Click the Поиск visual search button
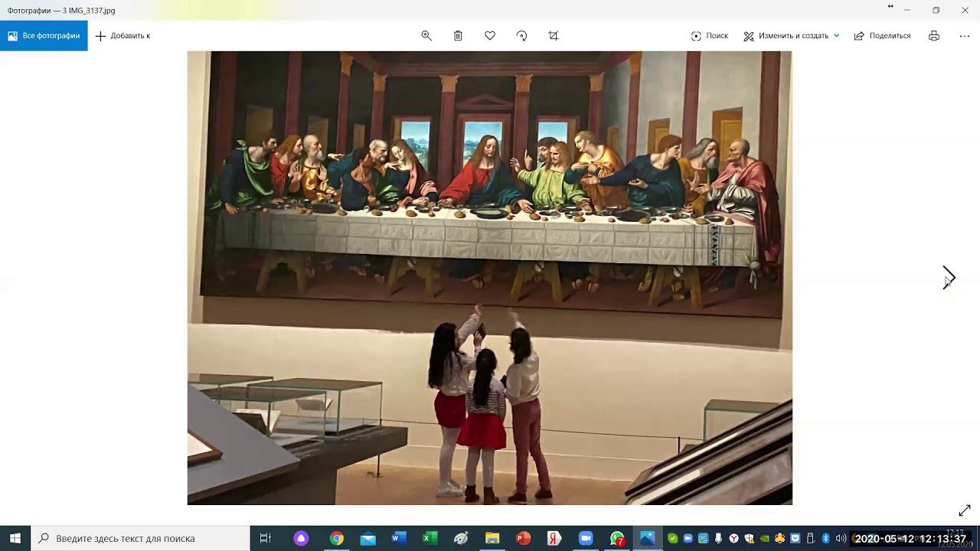Screen dimensions: 980x551 (x=710, y=36)
